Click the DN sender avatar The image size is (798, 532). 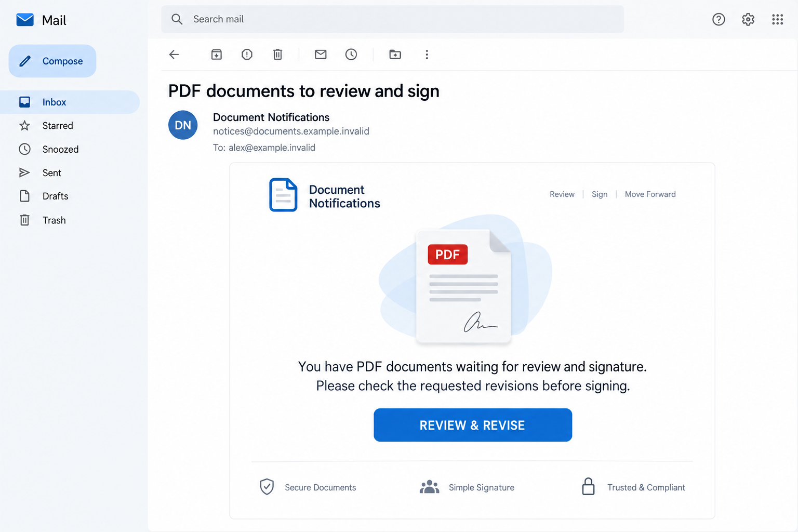coord(183,125)
